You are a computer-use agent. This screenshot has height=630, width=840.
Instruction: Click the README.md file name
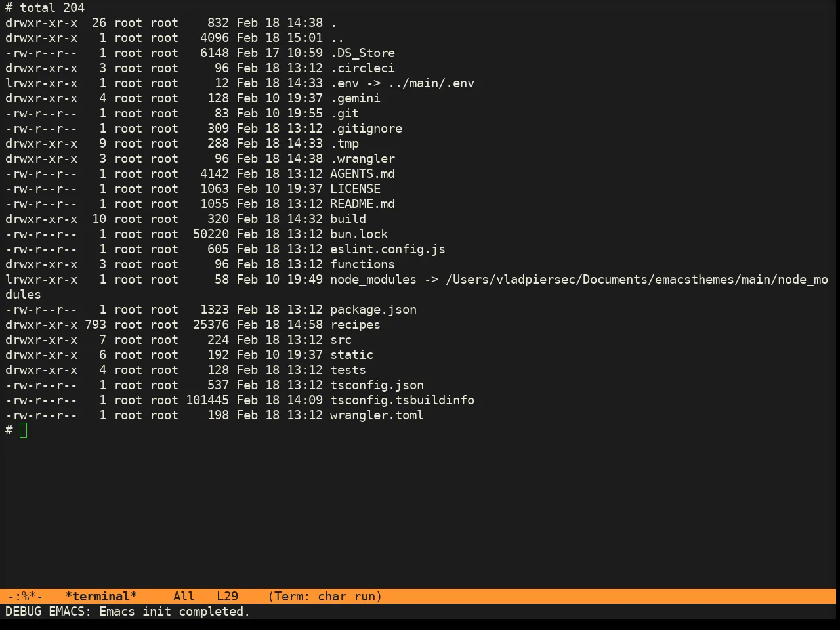coord(362,204)
